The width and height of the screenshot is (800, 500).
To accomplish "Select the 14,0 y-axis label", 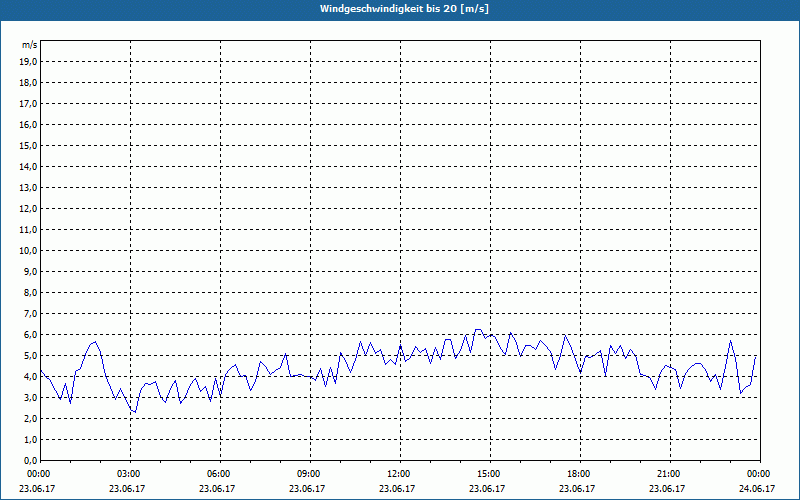I will (28, 166).
